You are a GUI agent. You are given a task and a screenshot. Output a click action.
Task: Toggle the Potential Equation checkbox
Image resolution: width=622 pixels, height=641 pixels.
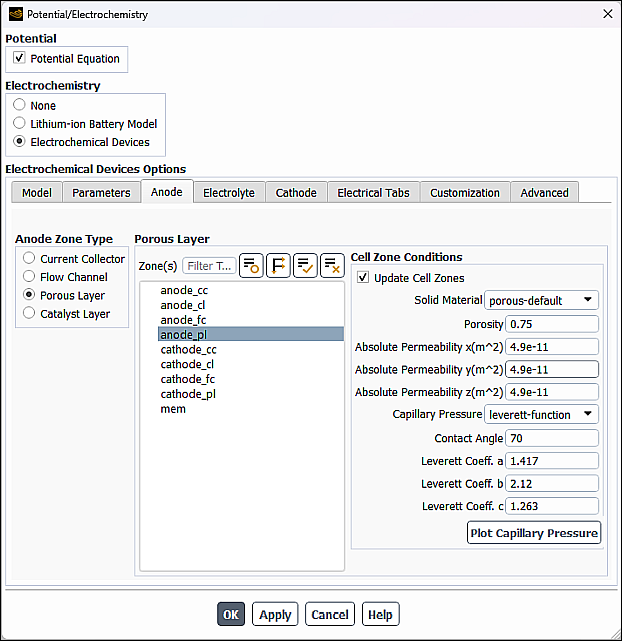click(x=19, y=58)
